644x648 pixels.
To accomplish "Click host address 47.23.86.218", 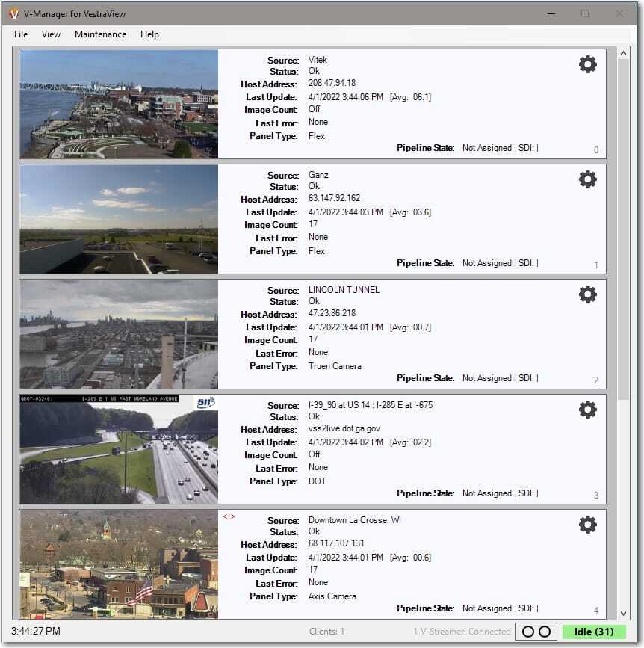I will coord(332,313).
